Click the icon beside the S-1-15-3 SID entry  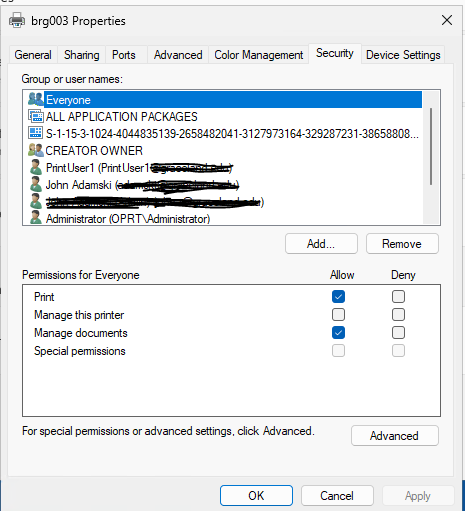(35, 133)
